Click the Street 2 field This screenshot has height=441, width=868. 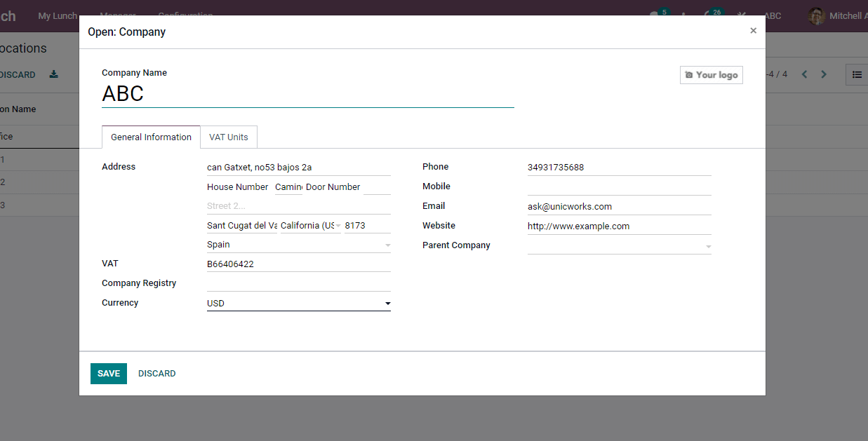[298, 206]
